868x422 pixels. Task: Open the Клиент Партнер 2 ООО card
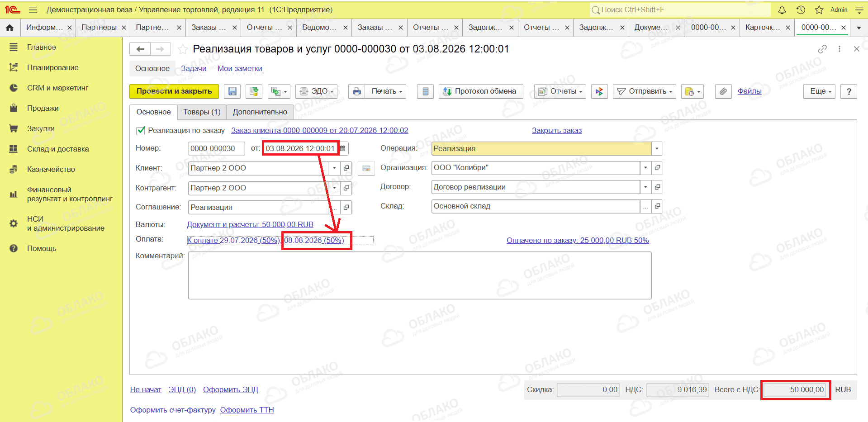click(x=346, y=168)
